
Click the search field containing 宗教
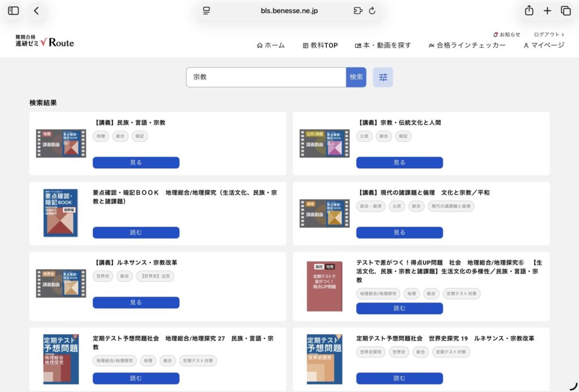pos(266,77)
